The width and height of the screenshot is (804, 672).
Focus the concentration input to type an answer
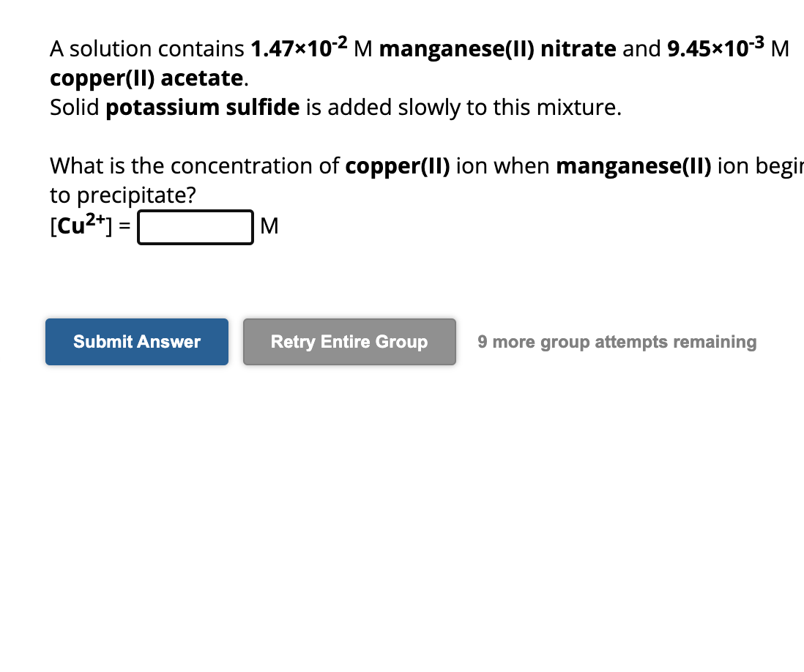pyautogui.click(x=195, y=227)
